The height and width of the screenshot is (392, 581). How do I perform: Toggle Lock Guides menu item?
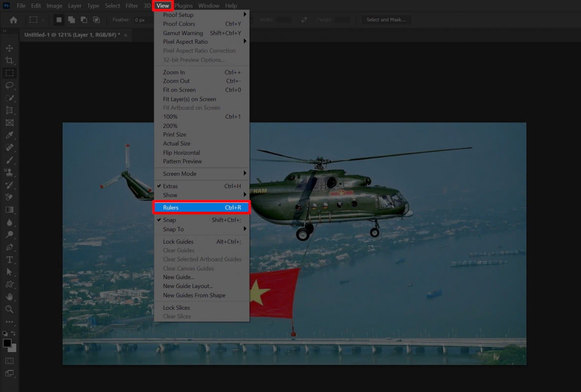[201, 242]
